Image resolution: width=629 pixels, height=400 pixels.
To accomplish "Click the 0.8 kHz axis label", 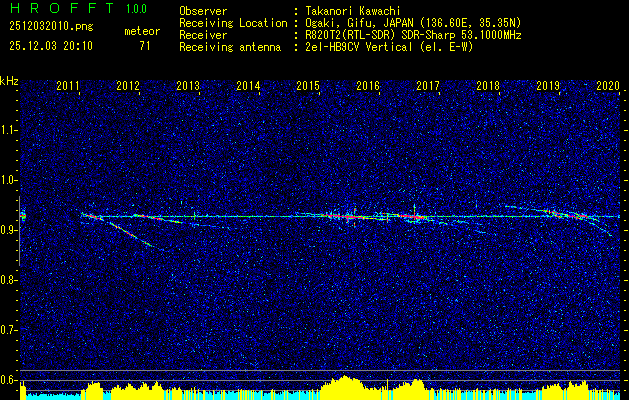I will point(9,280).
